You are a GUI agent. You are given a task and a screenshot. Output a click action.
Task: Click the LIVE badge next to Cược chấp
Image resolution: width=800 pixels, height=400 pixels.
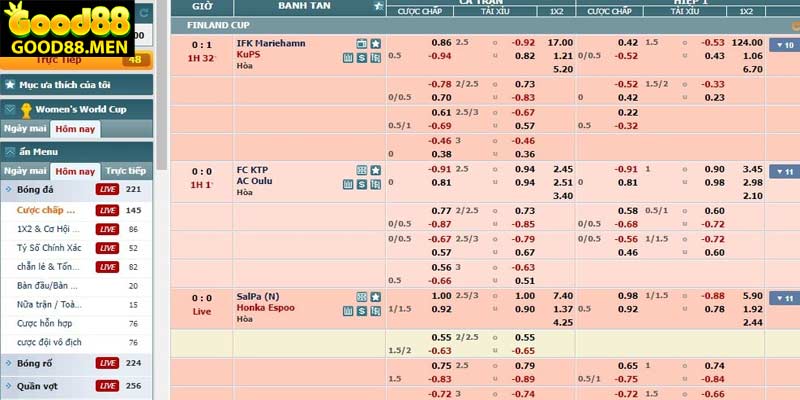pos(107,210)
